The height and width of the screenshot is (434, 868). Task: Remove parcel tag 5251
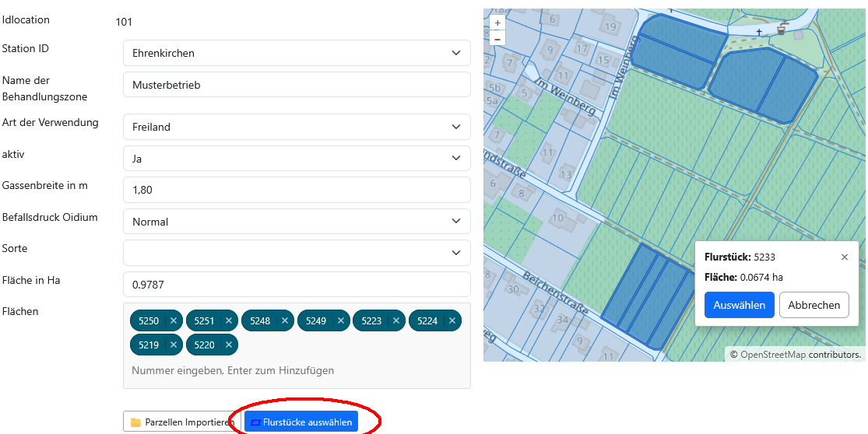coord(229,320)
